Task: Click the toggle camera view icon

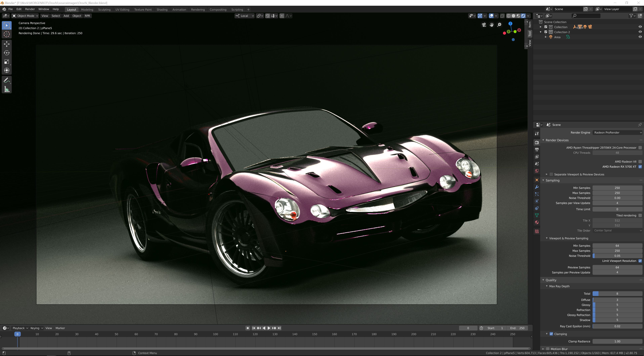Action: pos(484,25)
